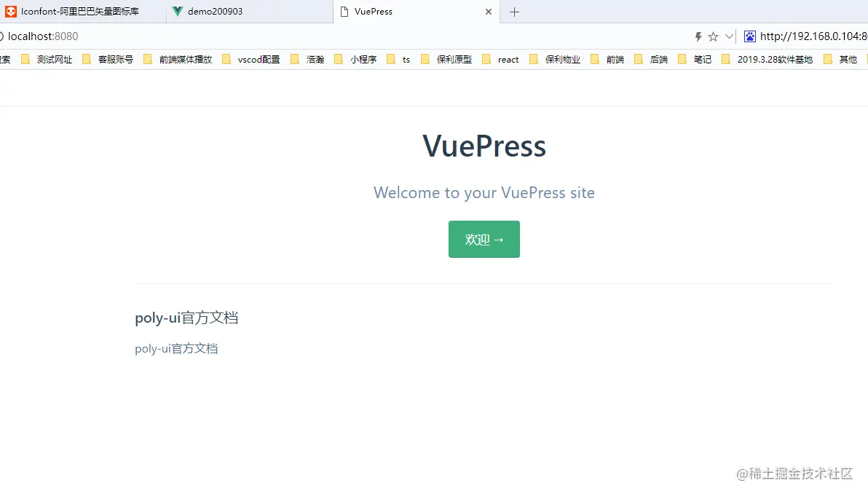Click the VuePress main heading
The width and height of the screenshot is (868, 496).
tap(484, 146)
